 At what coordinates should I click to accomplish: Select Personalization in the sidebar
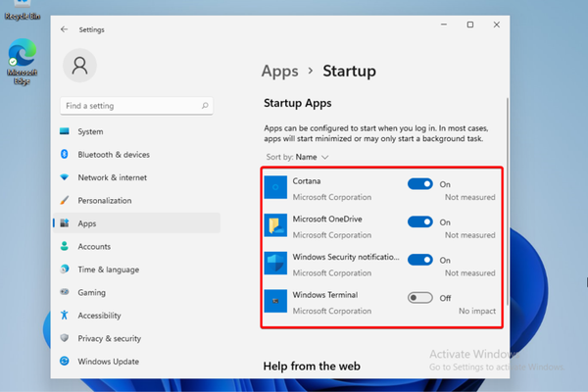104,201
